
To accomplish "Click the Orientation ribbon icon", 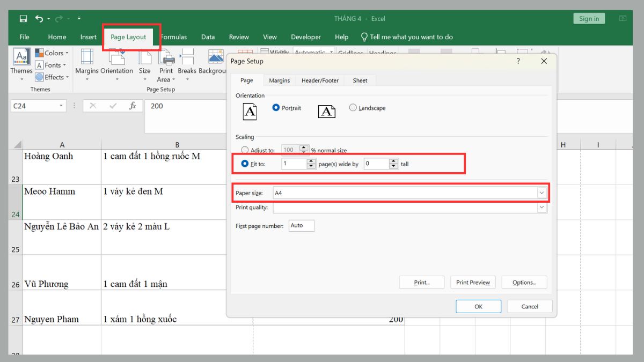I will pyautogui.click(x=116, y=57).
